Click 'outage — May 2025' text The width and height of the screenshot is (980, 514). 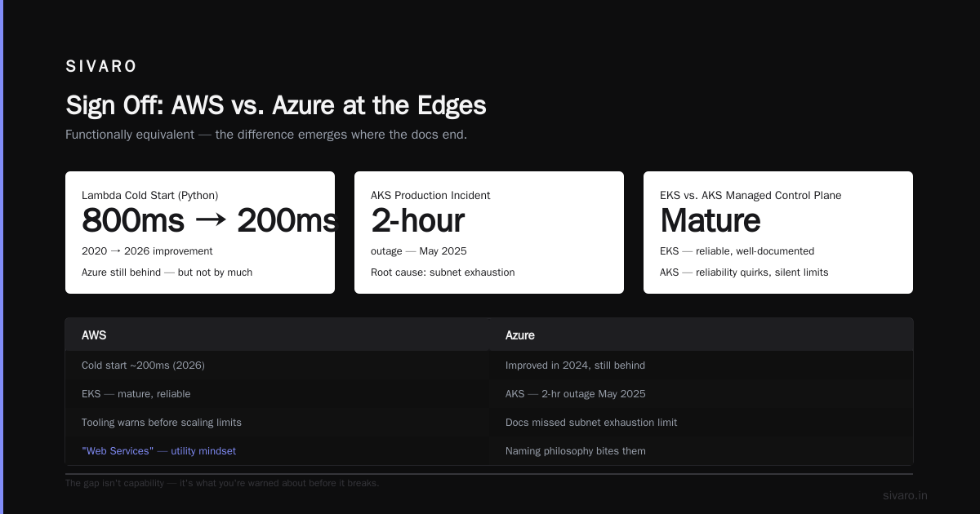(419, 251)
